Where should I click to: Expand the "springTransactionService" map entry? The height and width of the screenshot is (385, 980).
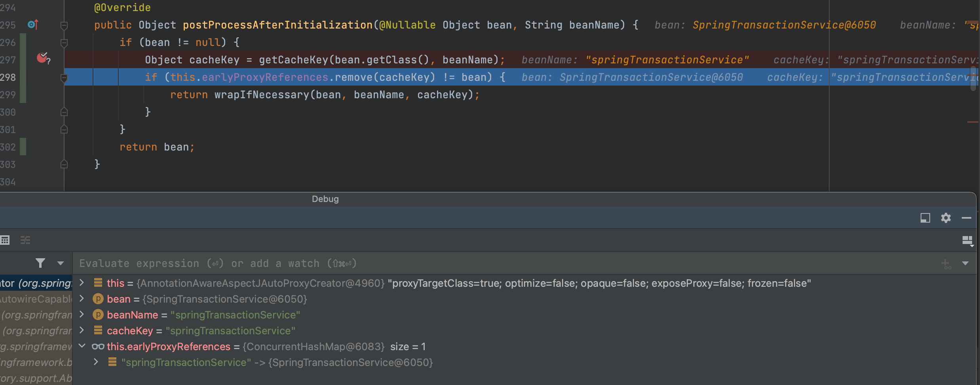[x=96, y=362]
